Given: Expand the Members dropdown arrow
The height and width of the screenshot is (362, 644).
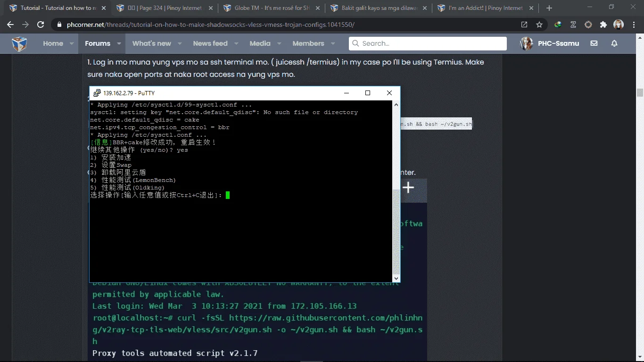Looking at the screenshot, I should [333, 43].
